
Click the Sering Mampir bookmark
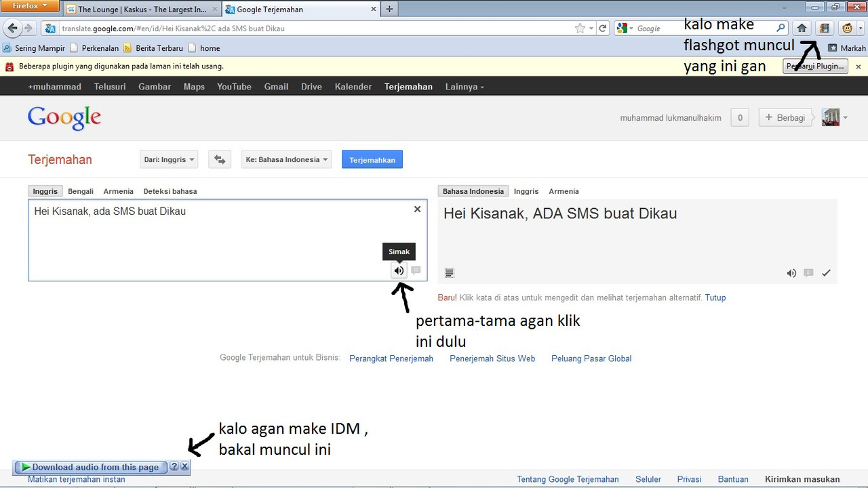coord(34,48)
